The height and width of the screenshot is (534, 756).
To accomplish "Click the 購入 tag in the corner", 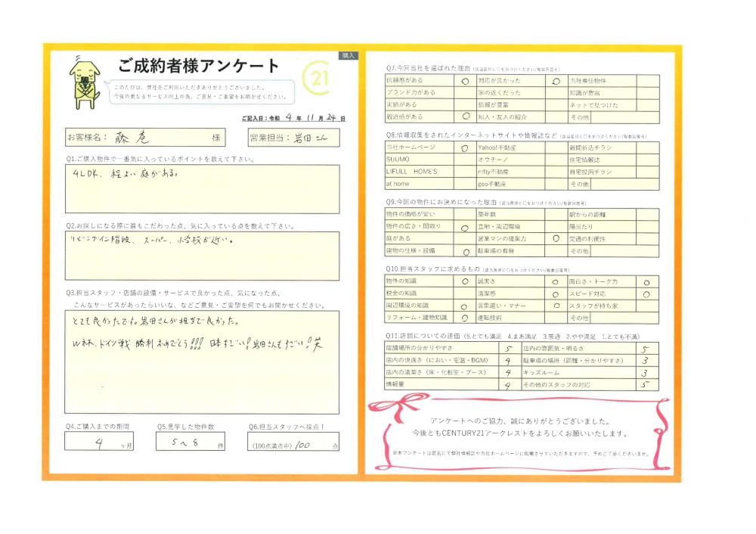I will click(x=348, y=56).
